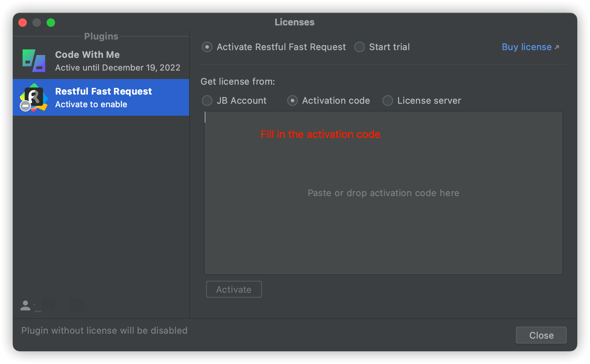590x364 pixels.
Task: Select Activate Restful Fast Request radio option
Action: pos(207,47)
